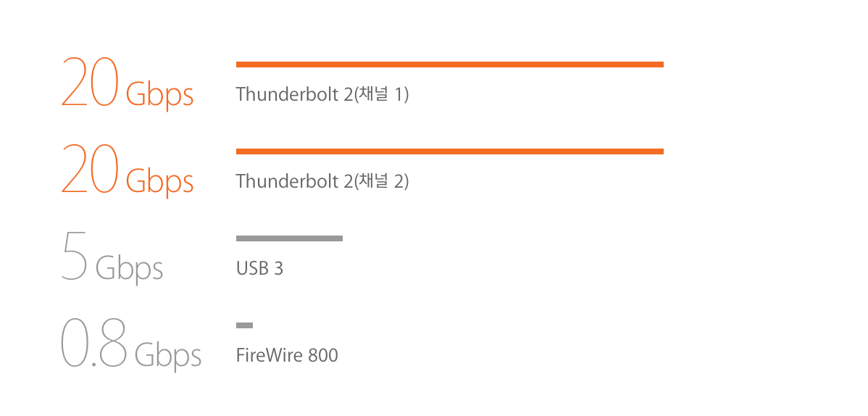Select the Thunderbolt 2(채널 2) label
The width and height of the screenshot is (868, 416).
(322, 181)
